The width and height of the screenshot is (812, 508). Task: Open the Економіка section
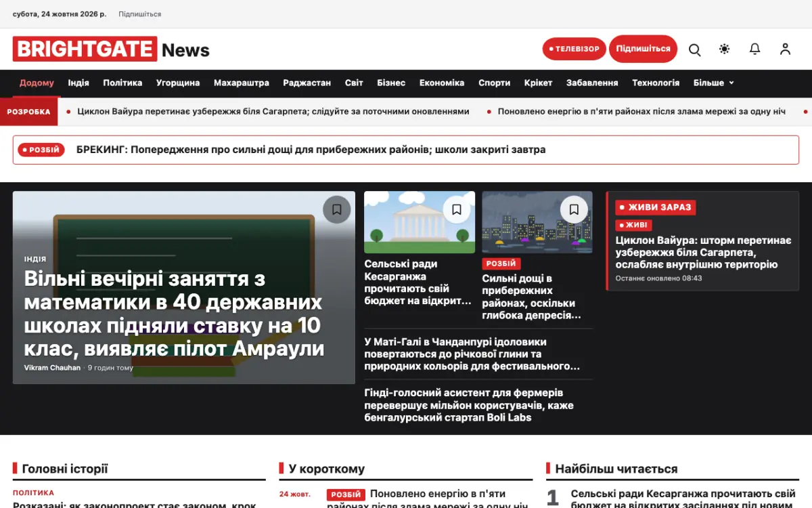coord(442,83)
